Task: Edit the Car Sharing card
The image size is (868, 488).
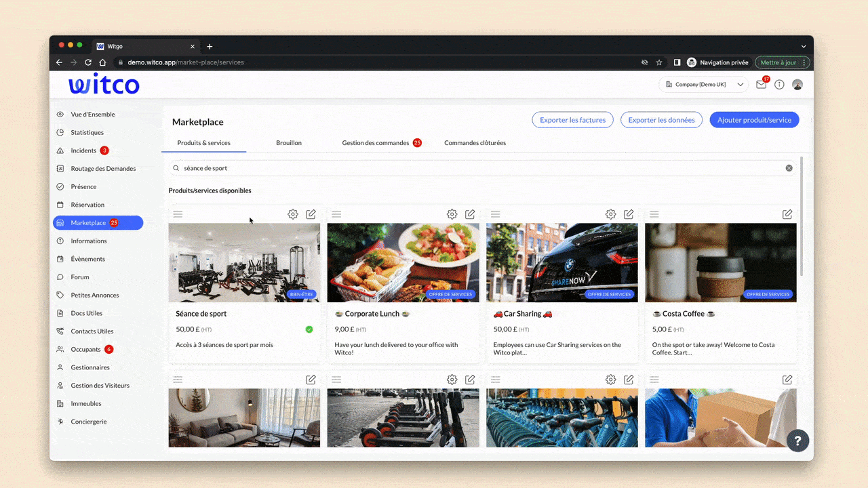Action: [x=629, y=214]
